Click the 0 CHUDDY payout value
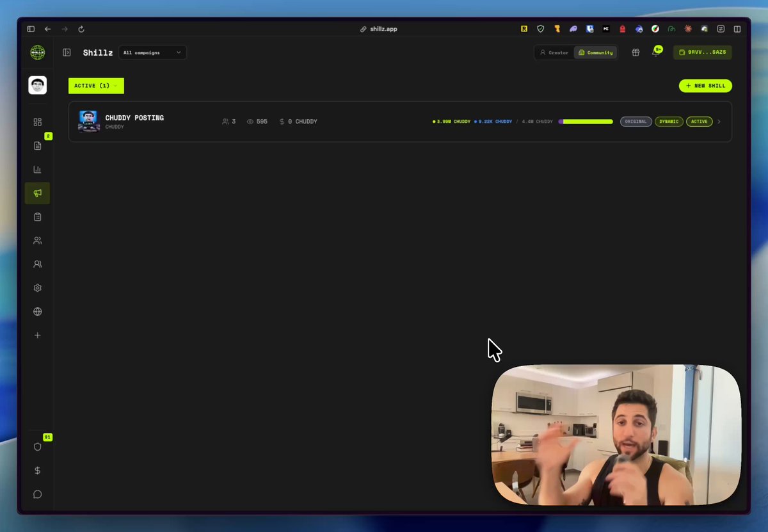The image size is (768, 532). 298,122
